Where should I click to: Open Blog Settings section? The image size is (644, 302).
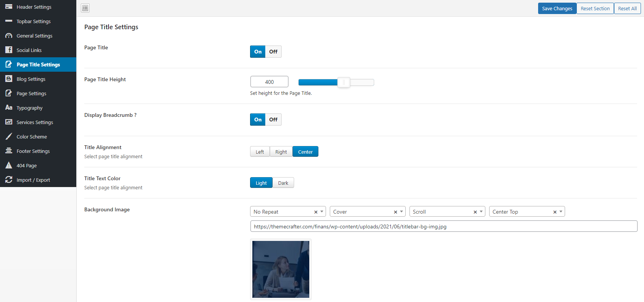click(x=31, y=79)
